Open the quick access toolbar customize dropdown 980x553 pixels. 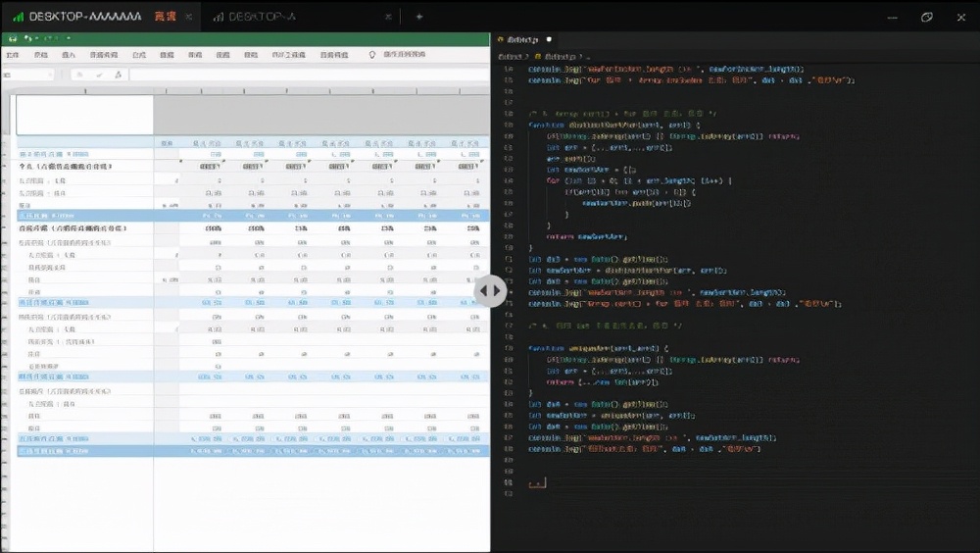tap(69, 38)
